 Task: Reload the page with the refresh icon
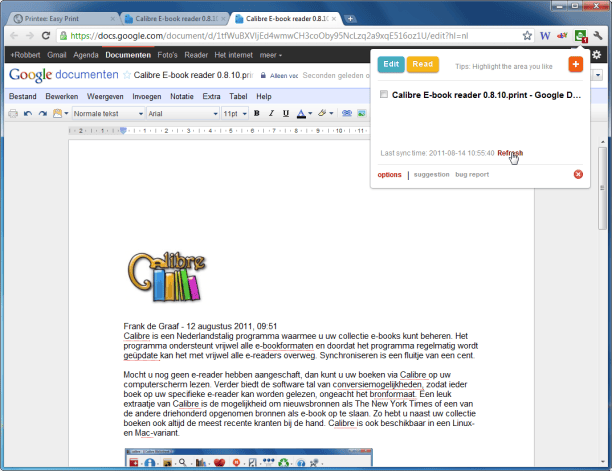[x=46, y=36]
